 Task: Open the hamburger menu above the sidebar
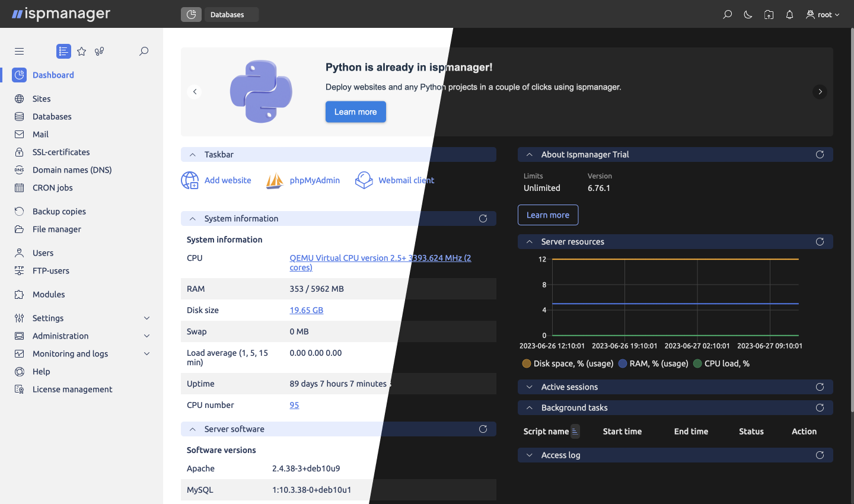point(19,51)
